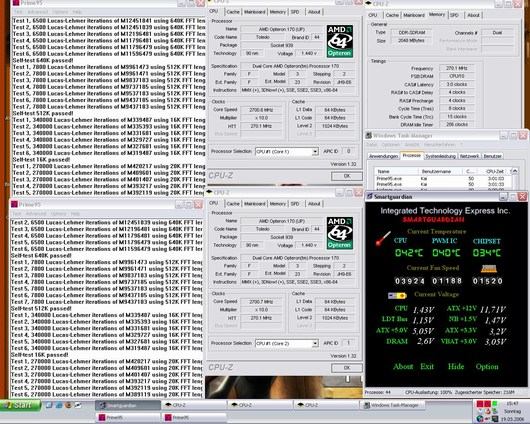
Task: Click the Show Desktop quick launch icon
Action: pos(49,405)
